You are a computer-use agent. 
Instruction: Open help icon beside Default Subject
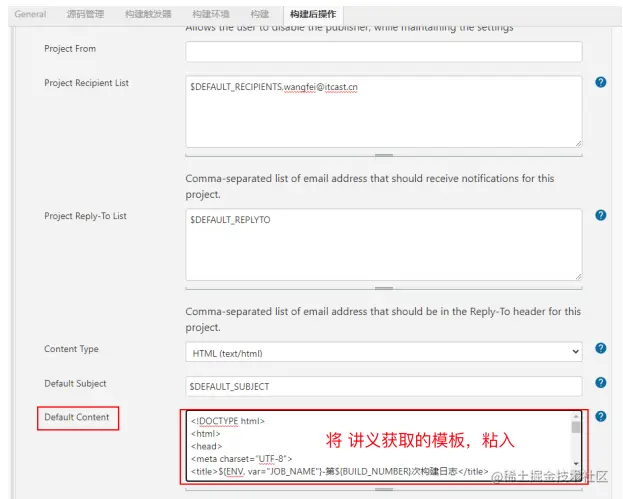pos(600,383)
